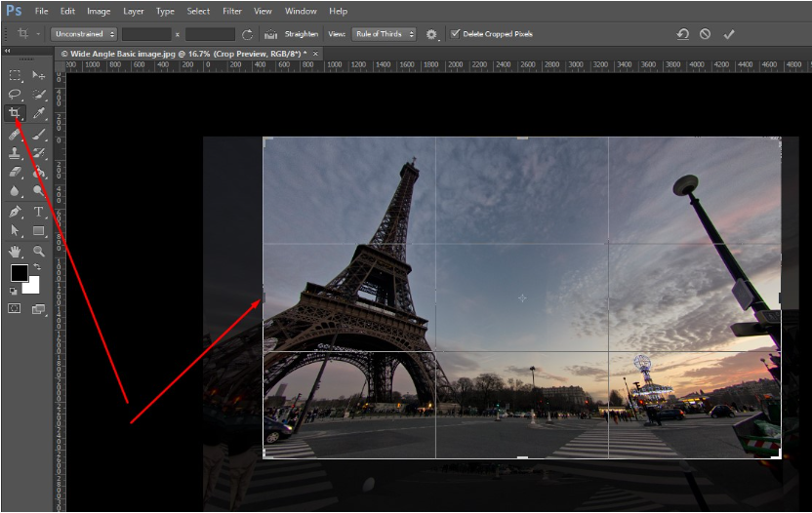Collapse the toolbox with double arrows
Image resolution: width=812 pixels, height=513 pixels.
tap(7, 51)
